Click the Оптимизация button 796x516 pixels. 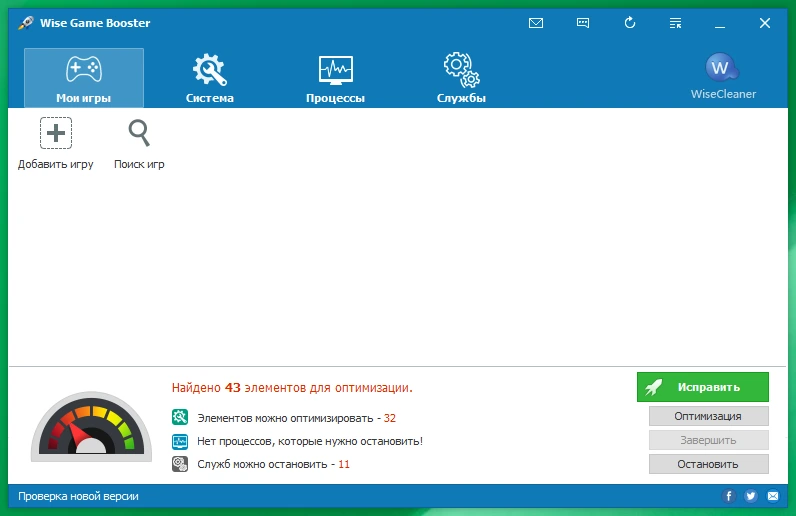708,416
